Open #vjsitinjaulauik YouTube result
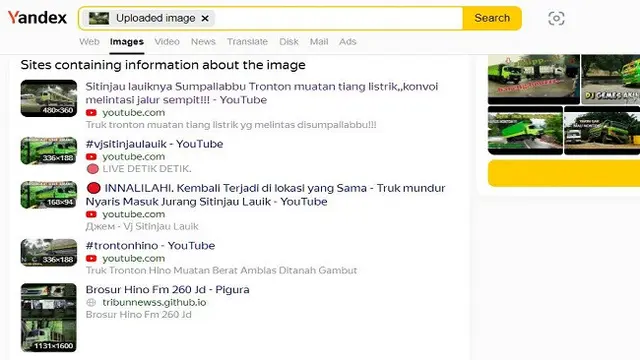 tap(154, 144)
